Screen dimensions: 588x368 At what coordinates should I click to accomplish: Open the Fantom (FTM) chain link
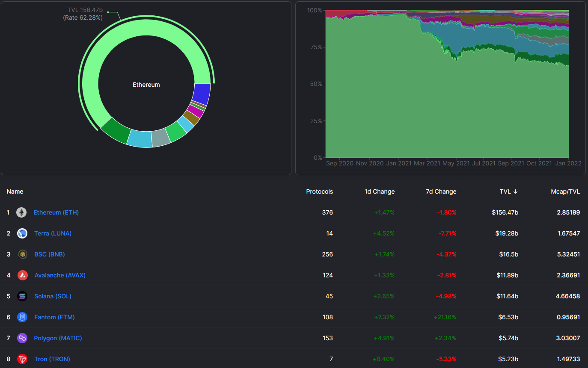pyautogui.click(x=54, y=317)
